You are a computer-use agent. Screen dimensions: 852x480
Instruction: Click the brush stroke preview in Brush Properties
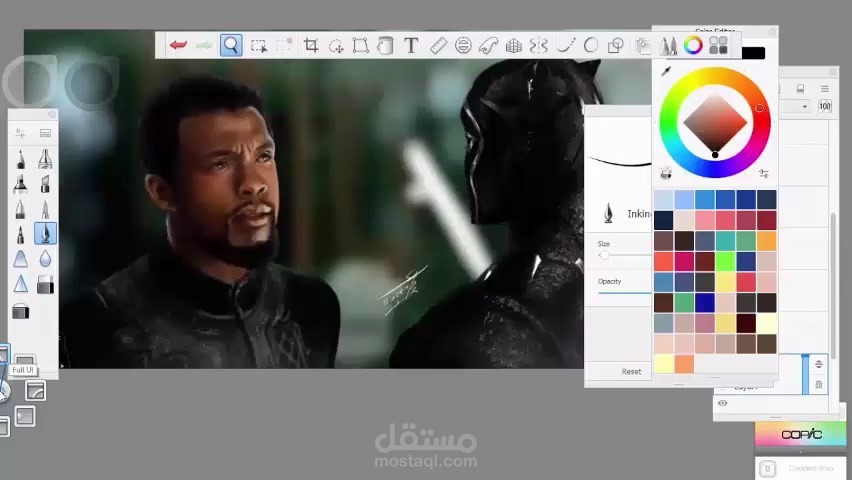coord(619,161)
